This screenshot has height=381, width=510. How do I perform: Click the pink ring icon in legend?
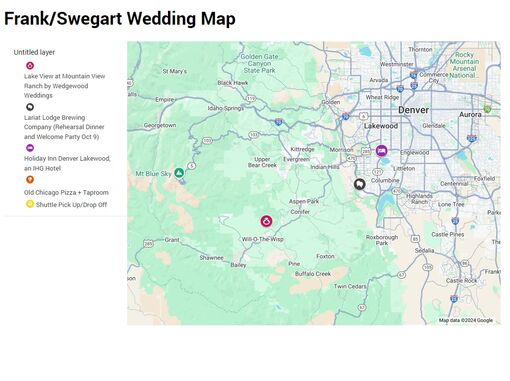(x=30, y=66)
